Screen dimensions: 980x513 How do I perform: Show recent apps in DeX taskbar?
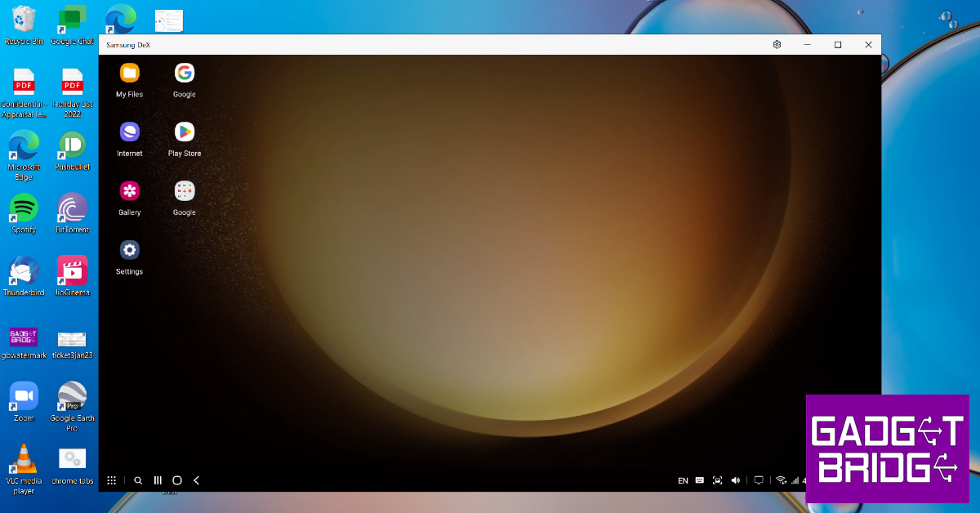[158, 480]
